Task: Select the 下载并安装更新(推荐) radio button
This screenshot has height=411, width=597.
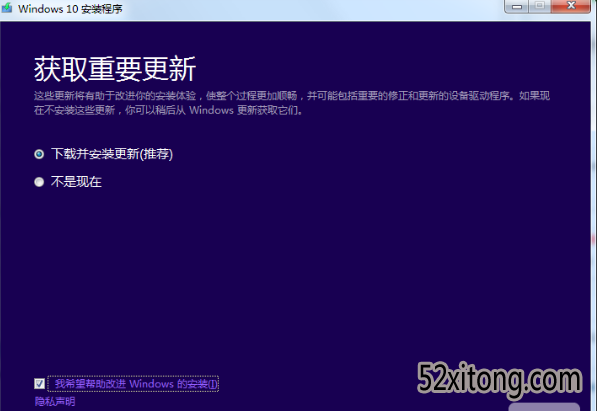Action: pyautogui.click(x=39, y=154)
